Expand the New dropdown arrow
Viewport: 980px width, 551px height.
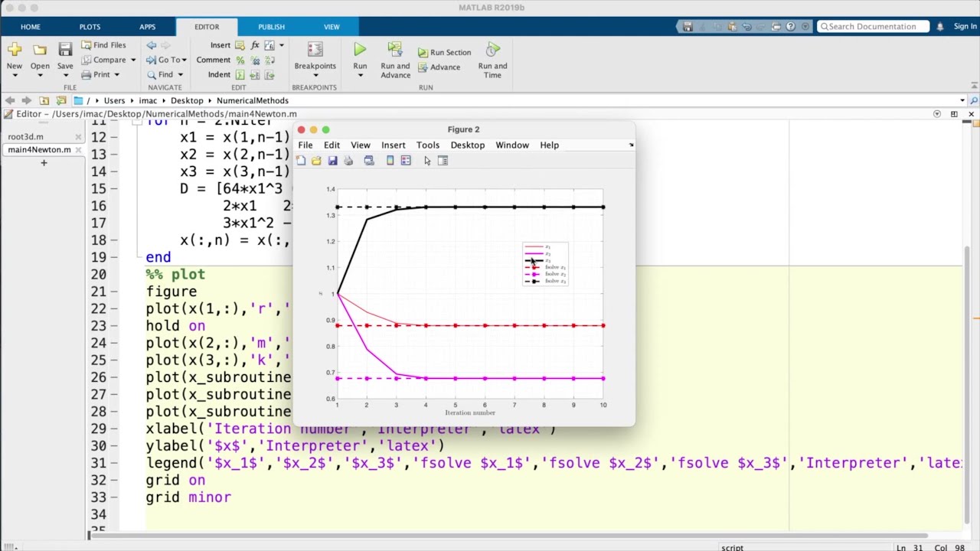point(14,76)
